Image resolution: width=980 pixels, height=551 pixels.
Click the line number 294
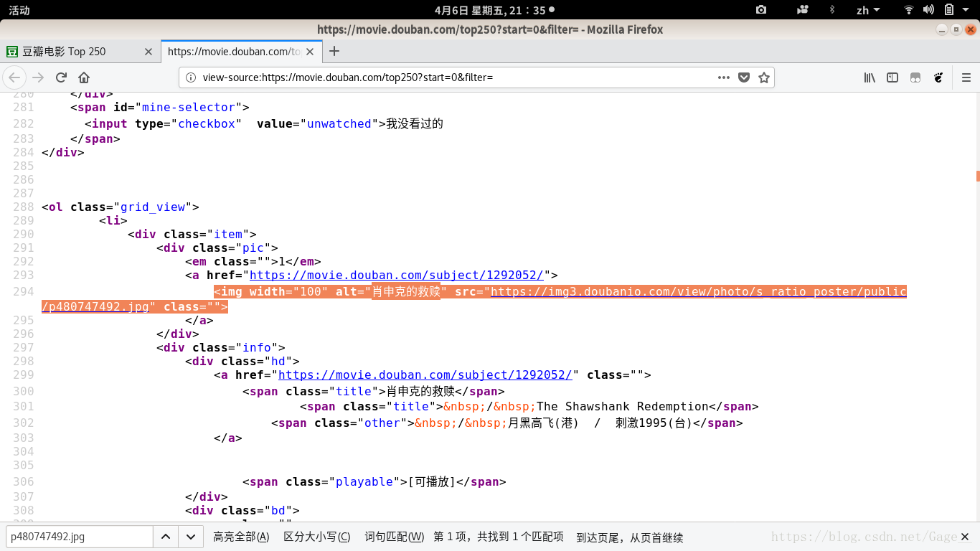pos(24,291)
